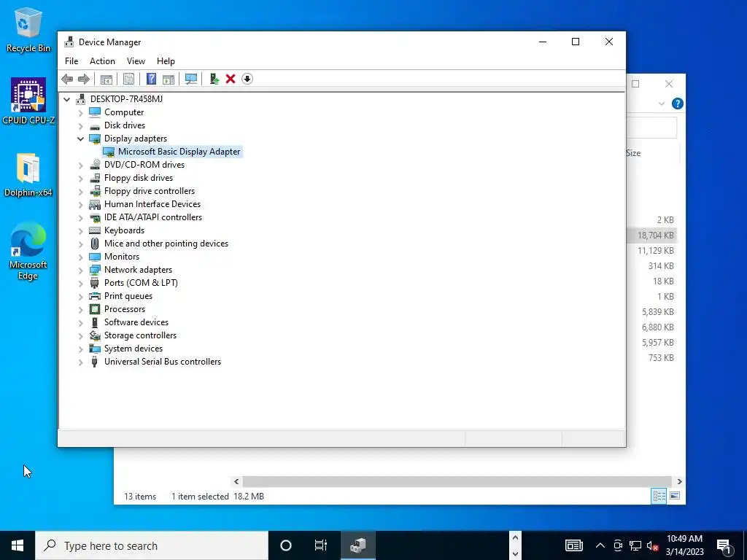747x560 pixels.
Task: Click the network icon in system tray
Action: point(635,545)
